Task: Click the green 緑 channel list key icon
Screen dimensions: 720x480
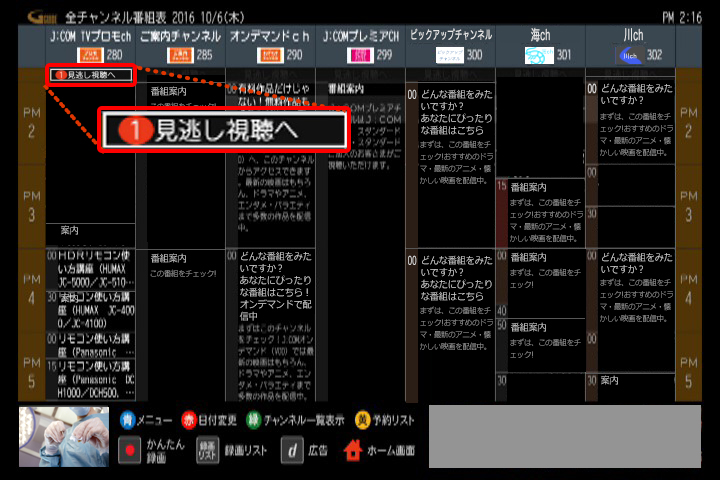Action: click(x=254, y=420)
